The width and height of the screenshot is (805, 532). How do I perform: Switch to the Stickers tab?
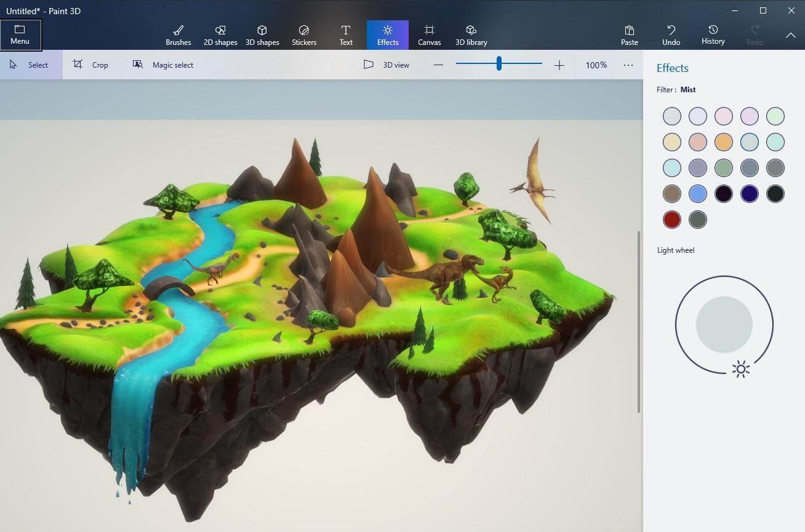click(304, 35)
